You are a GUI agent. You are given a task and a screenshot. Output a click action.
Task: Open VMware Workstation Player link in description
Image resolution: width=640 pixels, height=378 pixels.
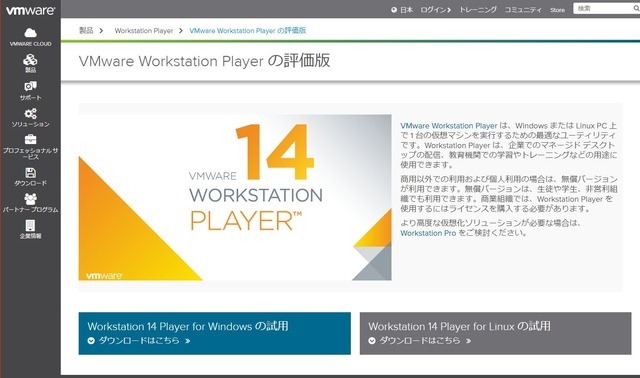point(449,126)
